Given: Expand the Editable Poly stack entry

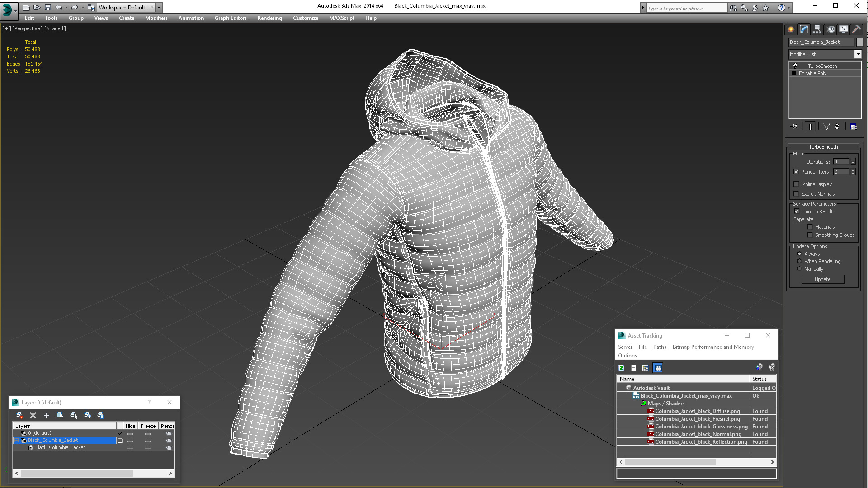Looking at the screenshot, I should tap(794, 73).
